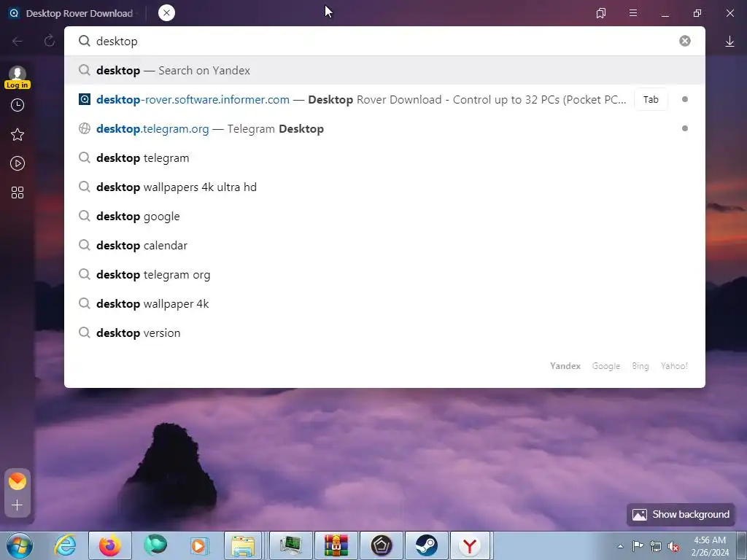Screen dimensions: 747x560
Task: Choose 'desktop version' suggestion
Action: point(384,332)
